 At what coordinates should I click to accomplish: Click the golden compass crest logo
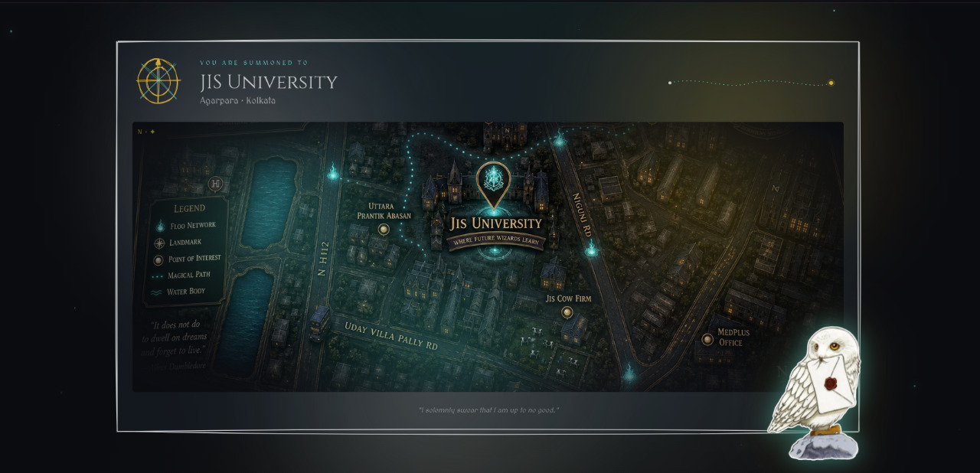click(158, 80)
